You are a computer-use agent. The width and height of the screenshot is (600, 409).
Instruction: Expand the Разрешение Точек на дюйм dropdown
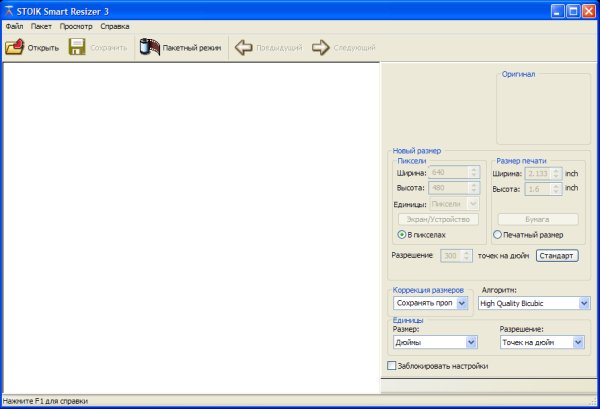click(542, 342)
